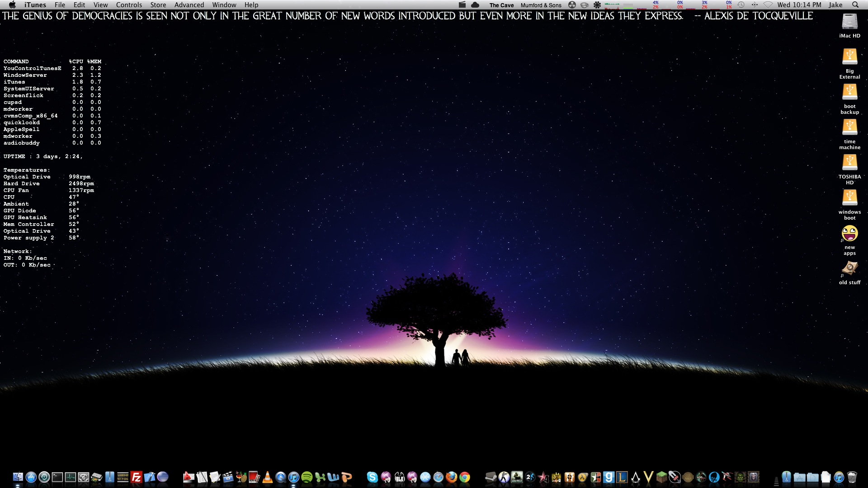Open Google Chrome from dock

pyautogui.click(x=464, y=477)
